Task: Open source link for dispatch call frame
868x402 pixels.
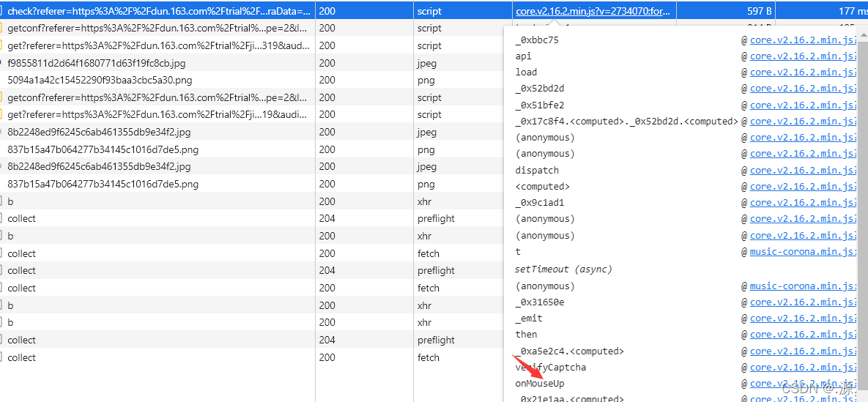Action: 803,170
